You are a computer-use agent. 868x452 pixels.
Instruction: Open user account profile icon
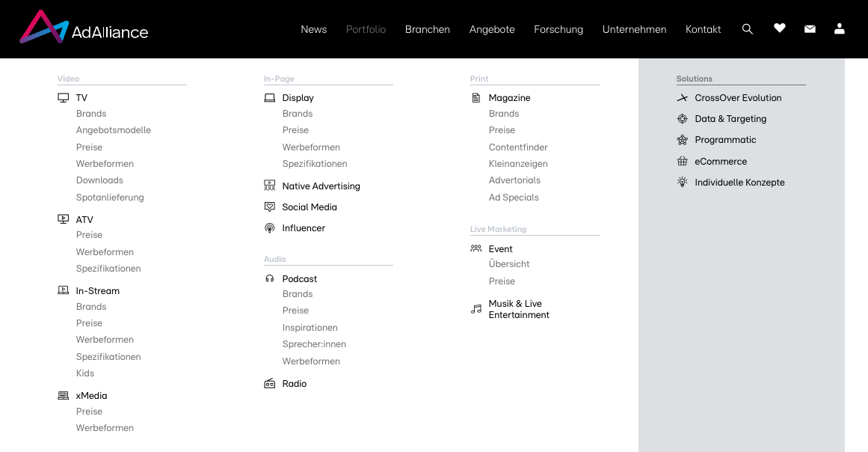(x=840, y=28)
